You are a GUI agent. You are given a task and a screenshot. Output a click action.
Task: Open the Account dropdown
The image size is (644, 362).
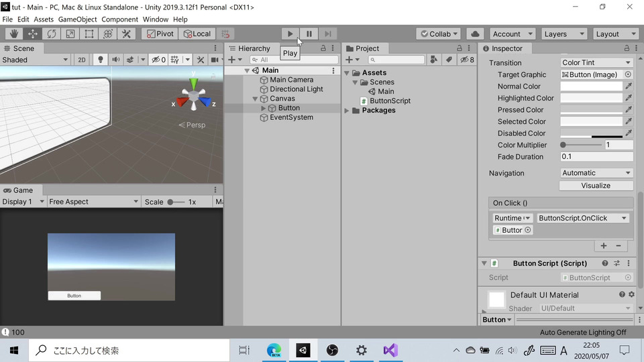512,34
